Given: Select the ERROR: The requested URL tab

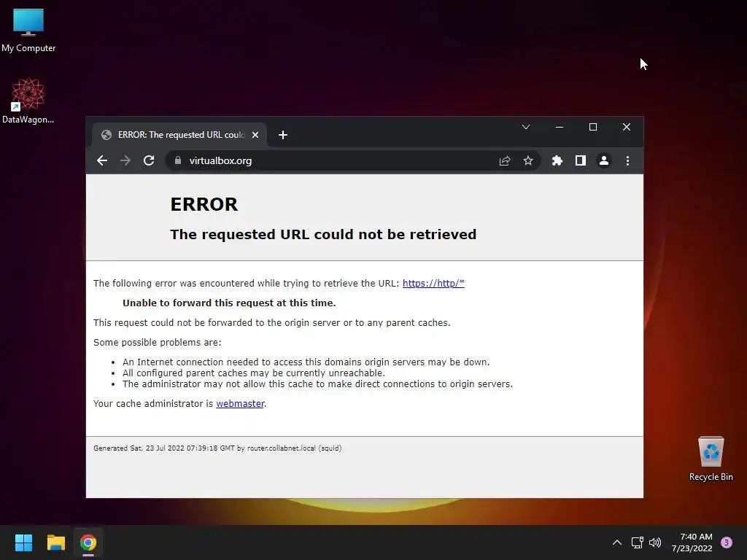Looking at the screenshot, I should (x=179, y=135).
